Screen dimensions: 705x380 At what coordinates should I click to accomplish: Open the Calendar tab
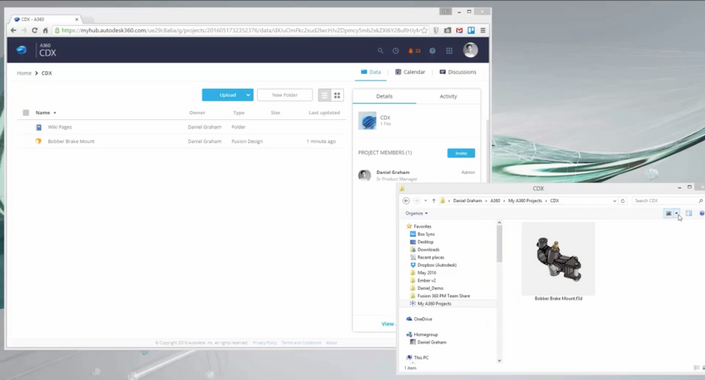coord(410,72)
